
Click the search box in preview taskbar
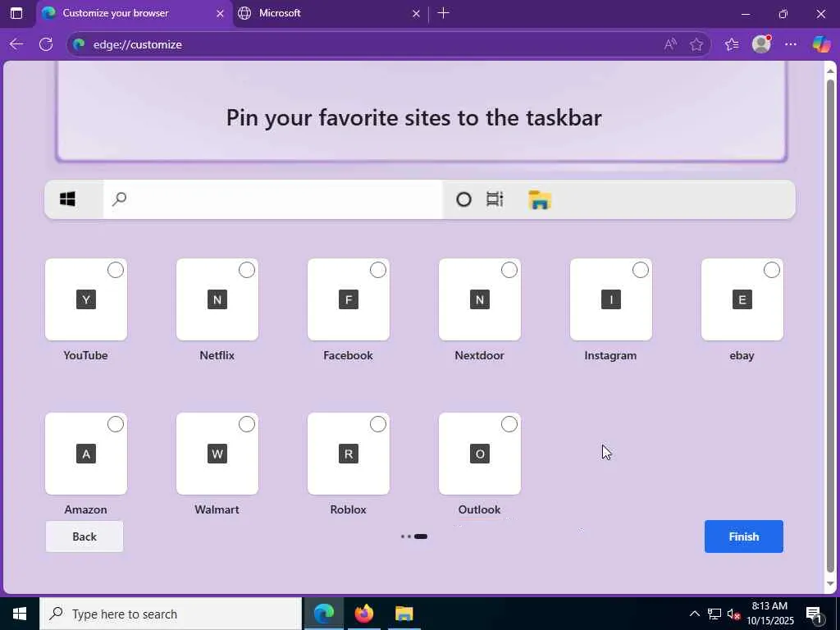(273, 199)
